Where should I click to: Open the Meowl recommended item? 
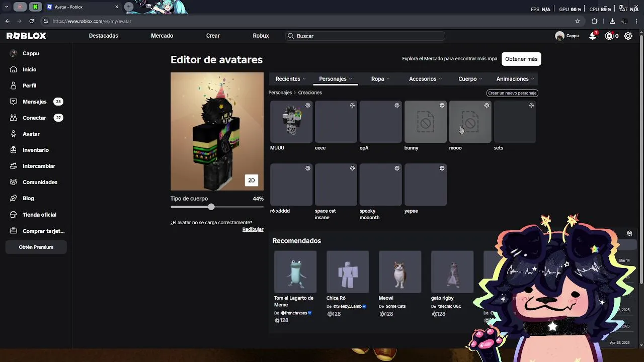click(400, 272)
